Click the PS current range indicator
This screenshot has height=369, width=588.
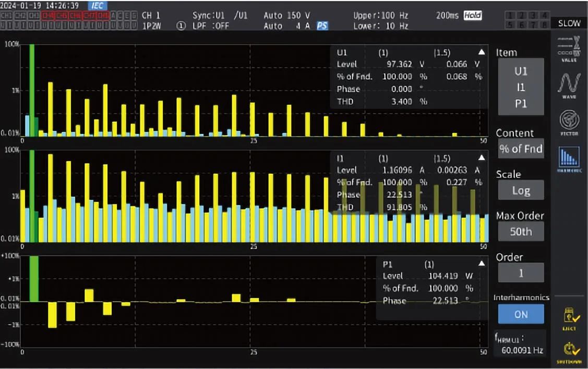coord(322,26)
